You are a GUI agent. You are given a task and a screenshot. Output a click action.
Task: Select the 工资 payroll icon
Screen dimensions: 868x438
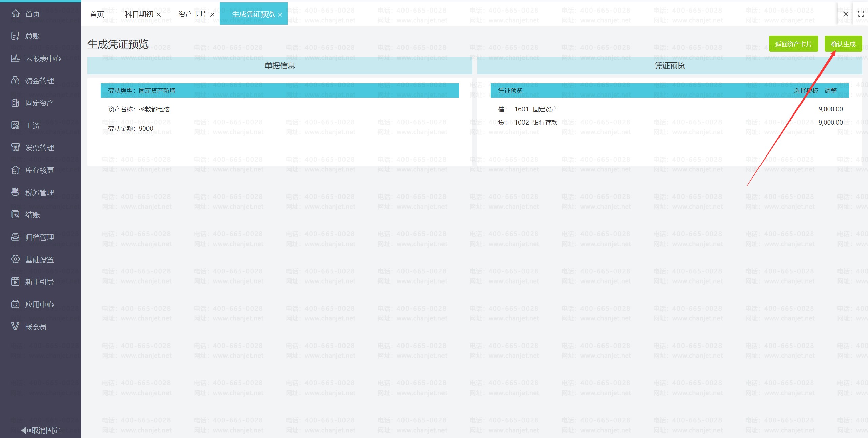pos(15,125)
